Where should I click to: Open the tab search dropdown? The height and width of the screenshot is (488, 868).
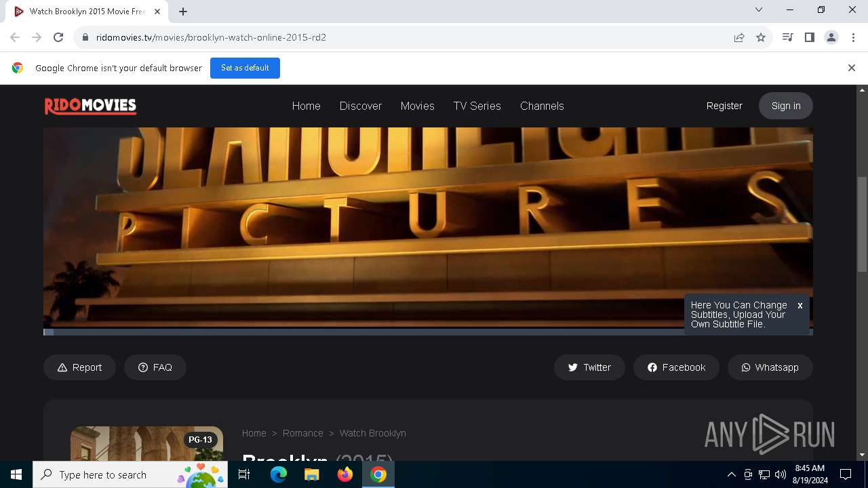(x=759, y=9)
